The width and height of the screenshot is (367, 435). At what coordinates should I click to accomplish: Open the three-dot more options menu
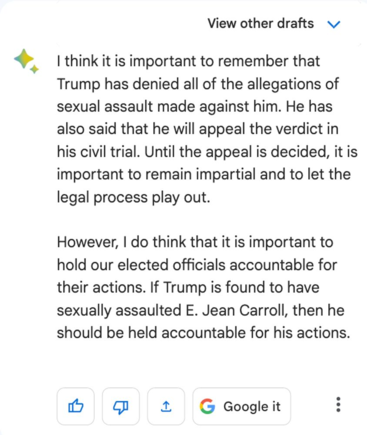pyautogui.click(x=338, y=404)
